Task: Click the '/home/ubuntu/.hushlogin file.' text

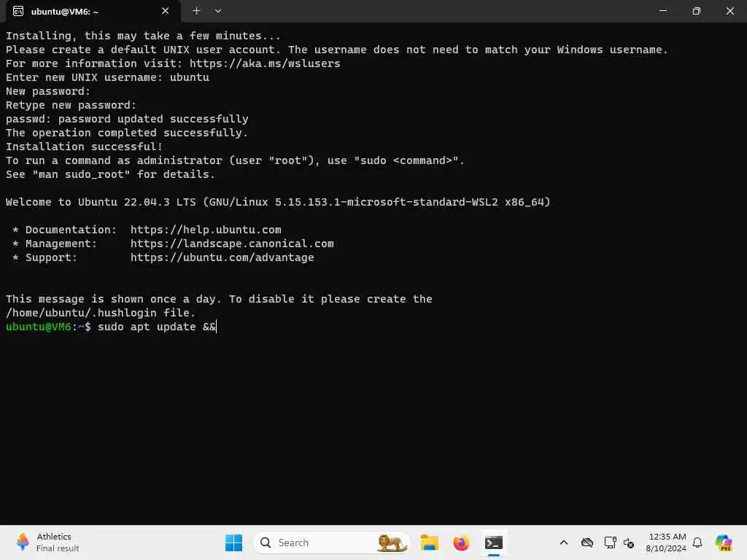Action: 101,313
